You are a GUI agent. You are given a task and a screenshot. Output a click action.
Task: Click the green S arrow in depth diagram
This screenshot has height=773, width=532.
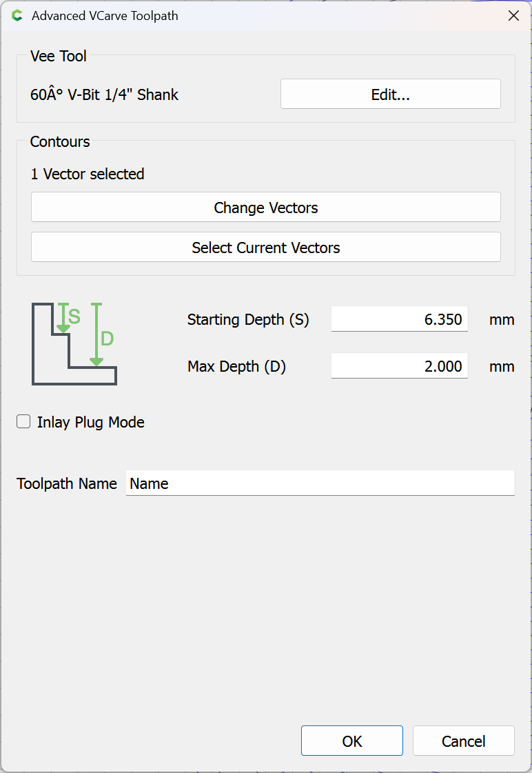(x=63, y=319)
